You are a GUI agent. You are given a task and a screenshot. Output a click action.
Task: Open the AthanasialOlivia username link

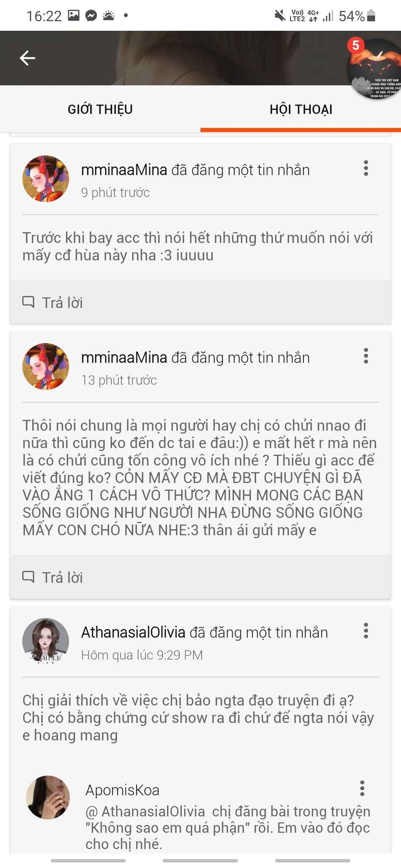[133, 632]
